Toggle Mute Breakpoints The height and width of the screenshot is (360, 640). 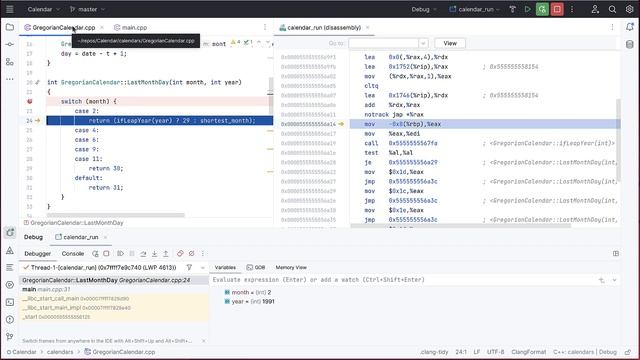tap(191, 253)
